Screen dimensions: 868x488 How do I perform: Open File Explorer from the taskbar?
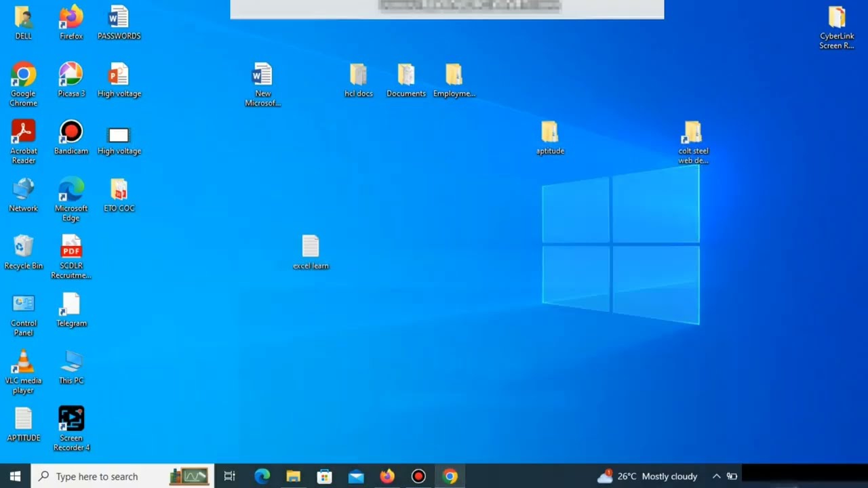coord(293,476)
